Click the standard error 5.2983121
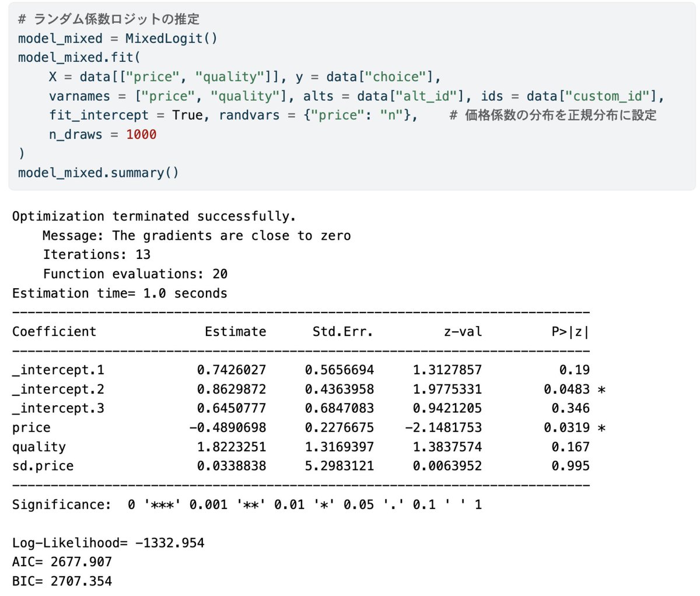Viewport: 700px width, 596px height. [x=339, y=467]
